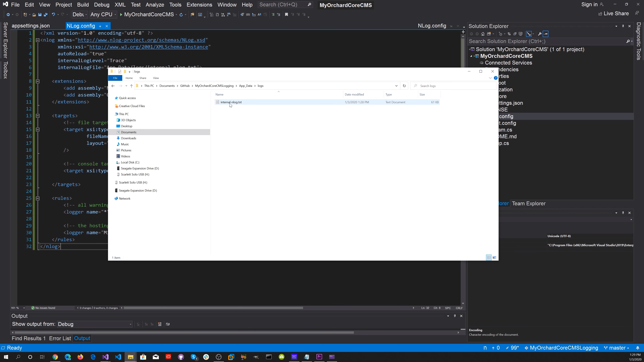The width and height of the screenshot is (644, 362).
Task: Open the NLog.xsd schema link on line 2
Action: click(141, 40)
